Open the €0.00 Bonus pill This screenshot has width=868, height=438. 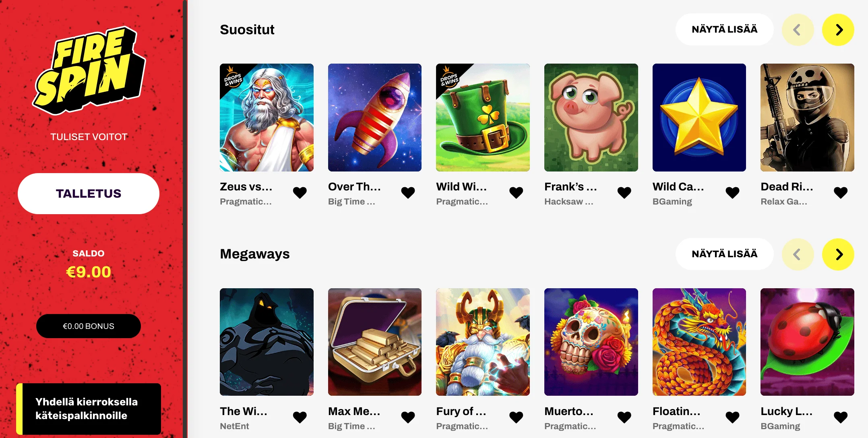coord(89,326)
